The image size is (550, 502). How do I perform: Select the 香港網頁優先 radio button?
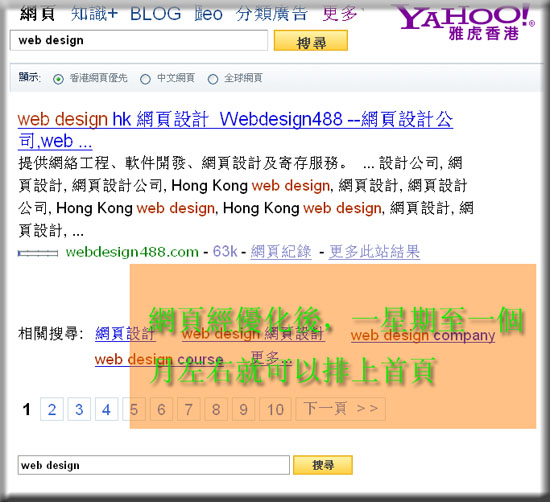[58, 79]
